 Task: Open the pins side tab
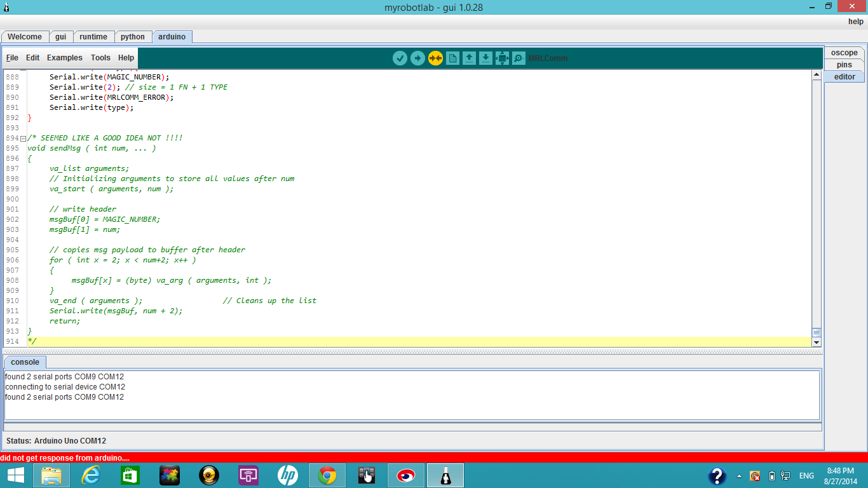click(844, 65)
